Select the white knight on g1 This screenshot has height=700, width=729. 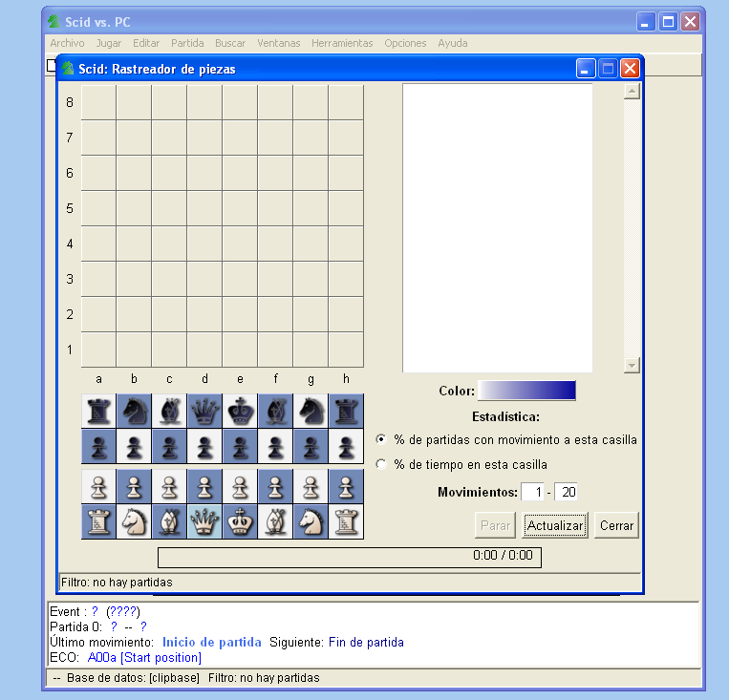click(x=311, y=521)
